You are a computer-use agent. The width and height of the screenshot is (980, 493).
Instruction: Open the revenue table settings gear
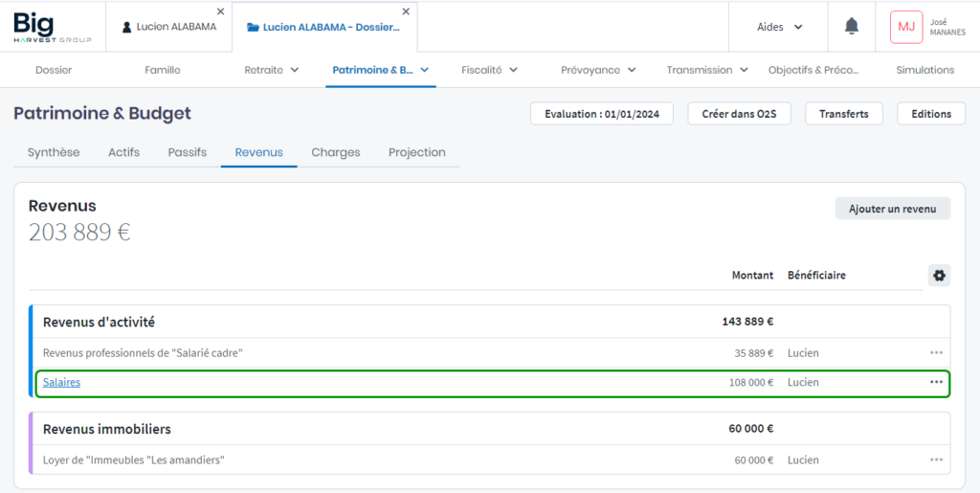pos(939,276)
